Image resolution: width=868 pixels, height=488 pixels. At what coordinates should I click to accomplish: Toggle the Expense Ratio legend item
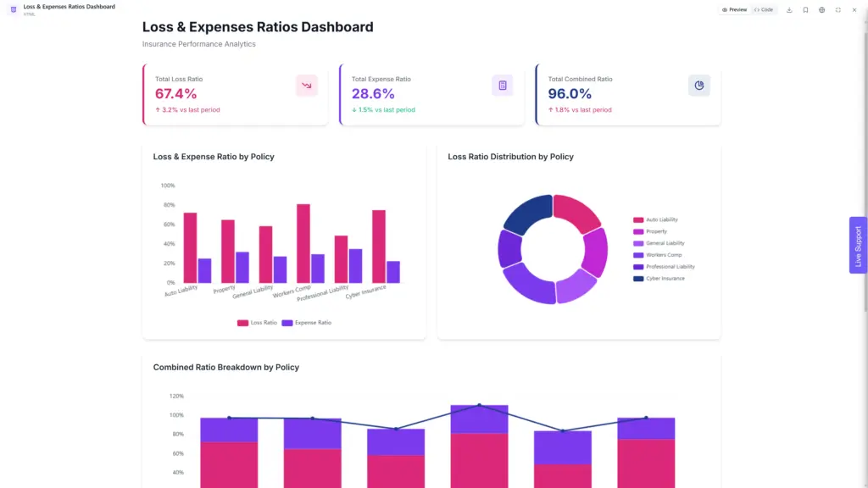tap(306, 323)
